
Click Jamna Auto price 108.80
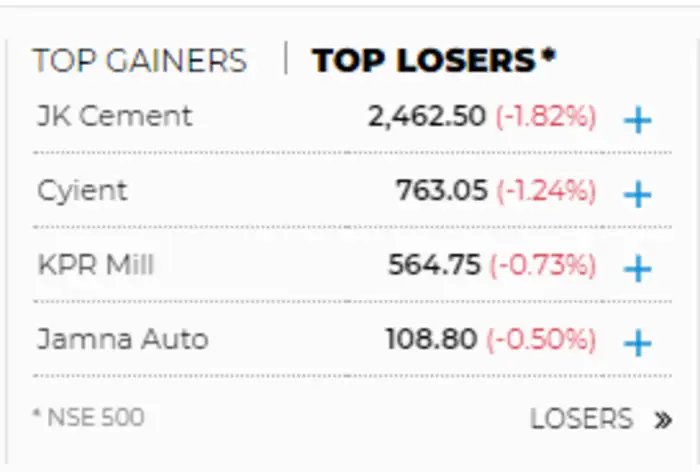431,339
